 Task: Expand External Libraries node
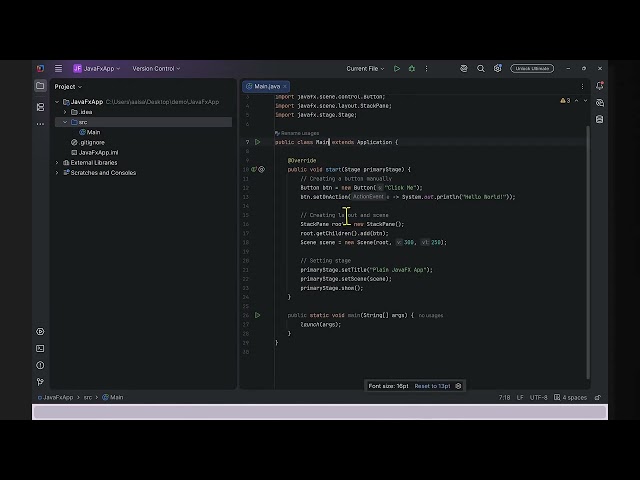pos(57,162)
